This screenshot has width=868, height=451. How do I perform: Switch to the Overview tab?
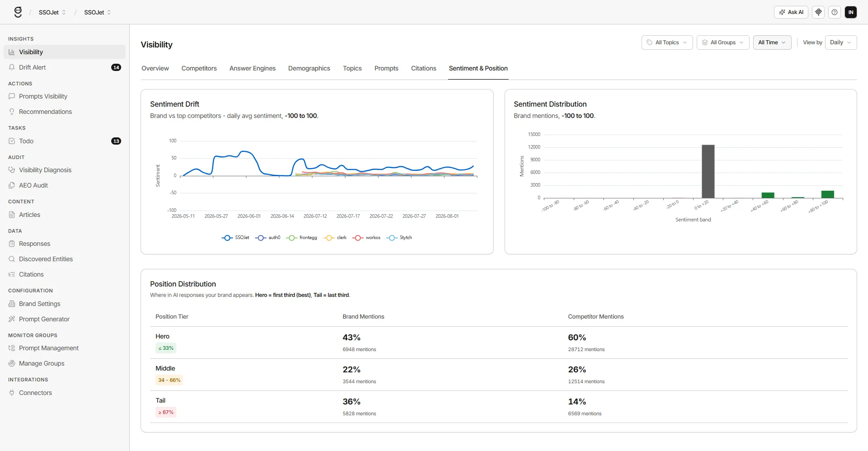click(x=155, y=68)
